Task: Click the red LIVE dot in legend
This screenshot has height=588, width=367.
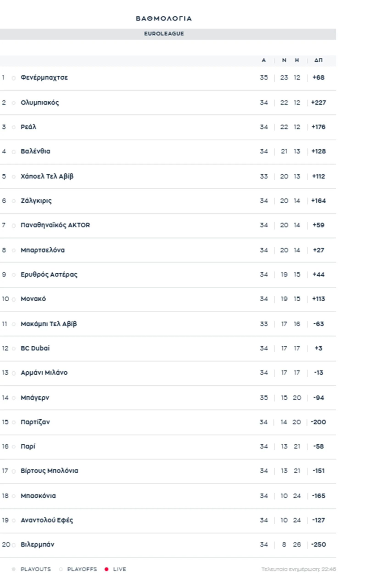Action: point(106,569)
